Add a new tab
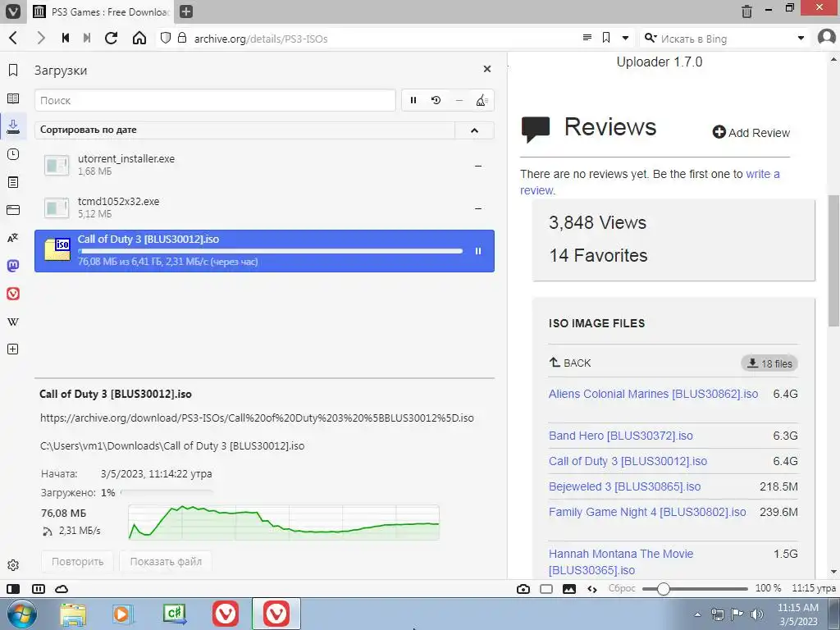The height and width of the screenshot is (630, 840). tap(186, 11)
